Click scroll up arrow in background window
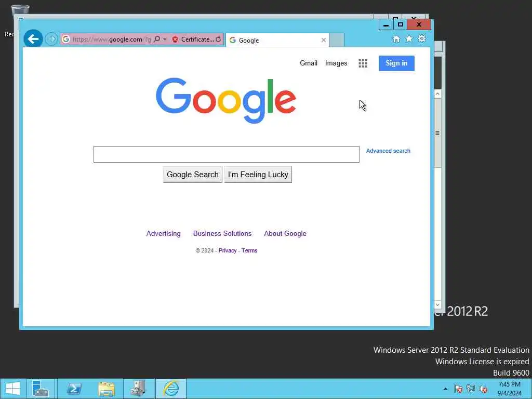The image size is (532, 399). coord(437,94)
